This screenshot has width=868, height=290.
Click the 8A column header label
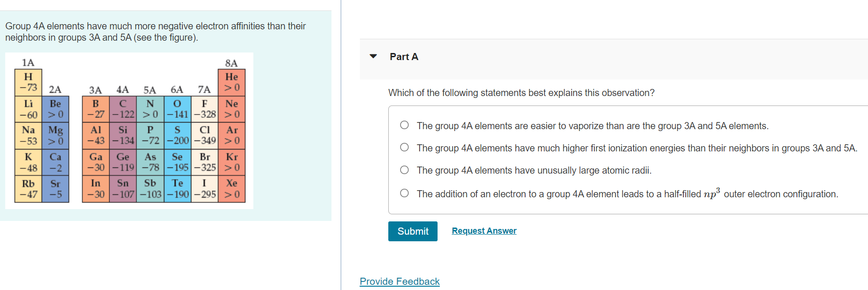click(x=232, y=62)
